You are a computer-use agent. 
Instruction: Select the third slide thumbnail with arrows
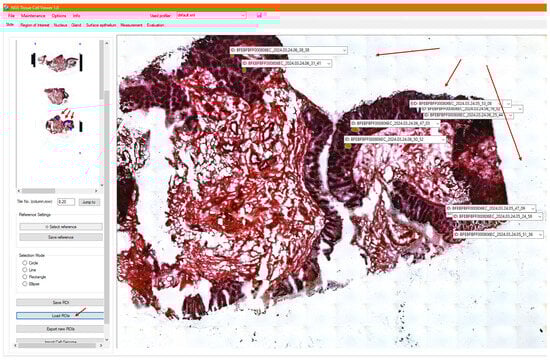click(x=60, y=124)
